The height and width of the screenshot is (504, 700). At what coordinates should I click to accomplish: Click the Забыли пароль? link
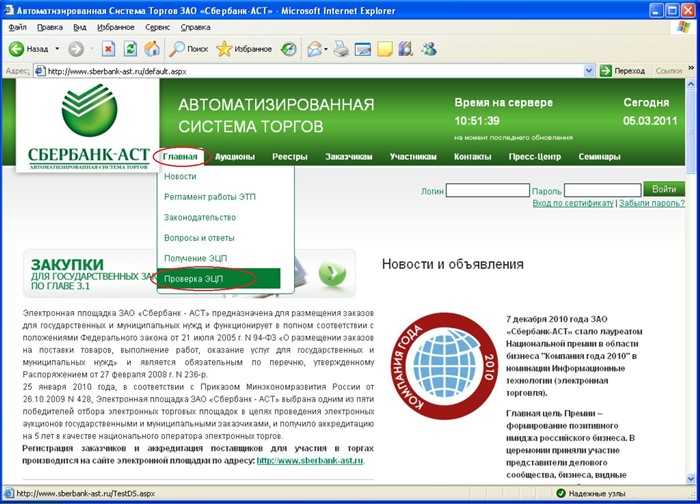[x=652, y=203]
